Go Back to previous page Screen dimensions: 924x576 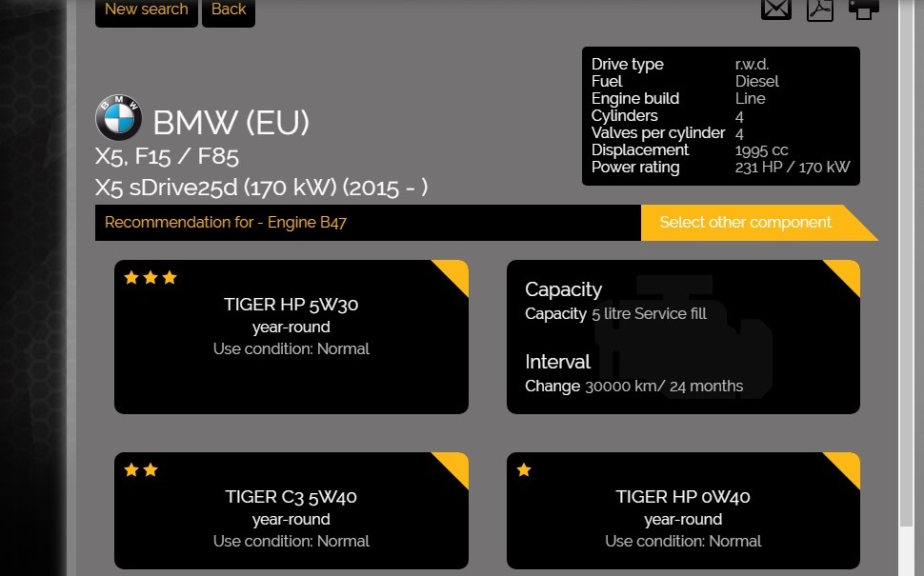[229, 10]
